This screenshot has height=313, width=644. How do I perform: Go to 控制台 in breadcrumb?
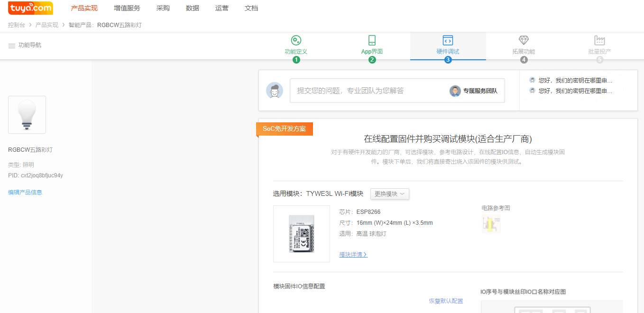(x=17, y=25)
